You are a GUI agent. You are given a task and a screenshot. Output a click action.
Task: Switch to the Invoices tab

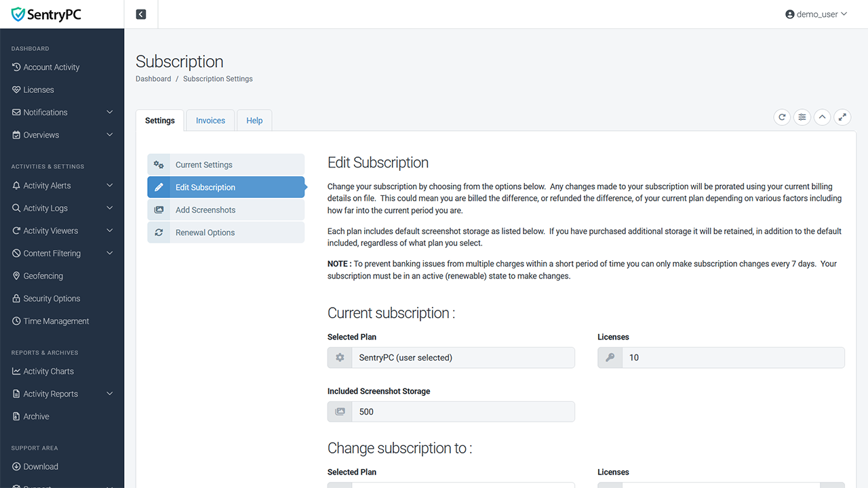pos(210,121)
